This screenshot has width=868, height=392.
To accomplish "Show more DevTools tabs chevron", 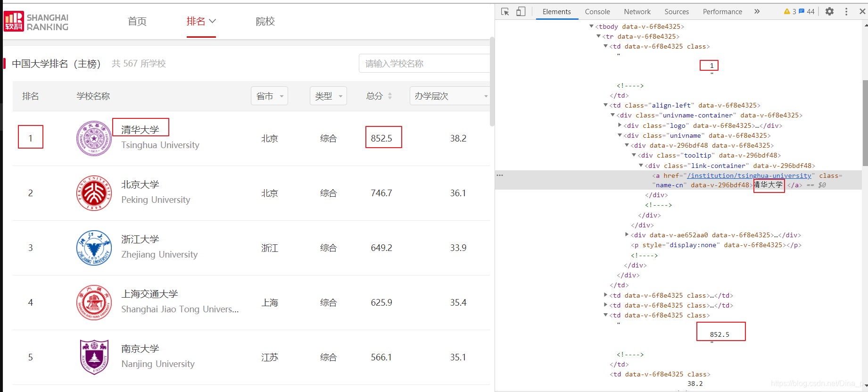I will coord(757,11).
